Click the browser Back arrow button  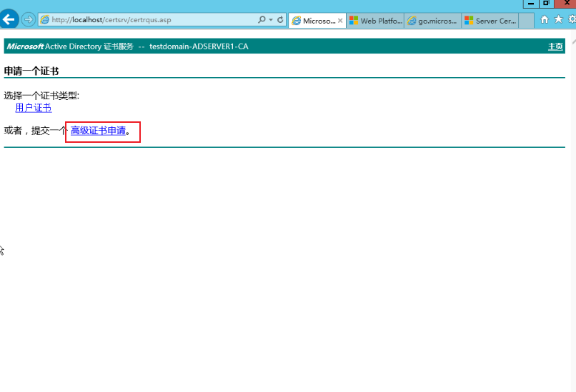point(9,19)
